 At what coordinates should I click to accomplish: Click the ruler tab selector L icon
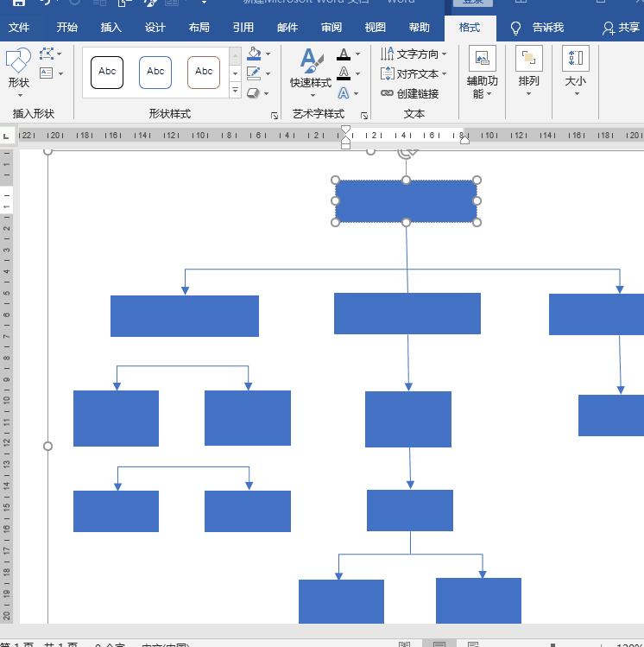[x=6, y=136]
